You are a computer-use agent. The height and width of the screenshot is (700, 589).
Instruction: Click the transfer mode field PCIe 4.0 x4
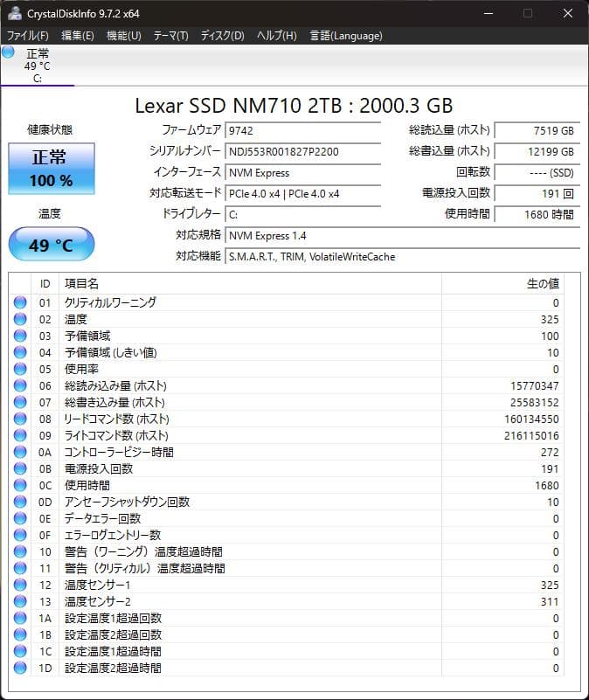302,193
